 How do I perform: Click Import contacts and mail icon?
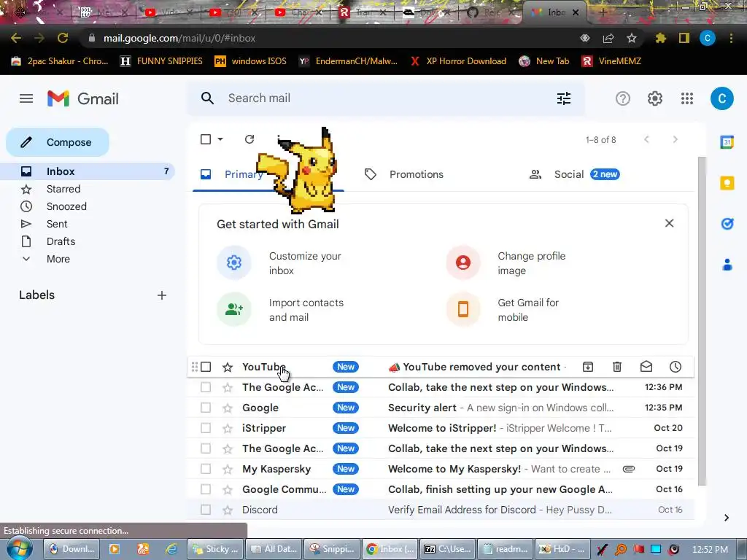(x=234, y=309)
